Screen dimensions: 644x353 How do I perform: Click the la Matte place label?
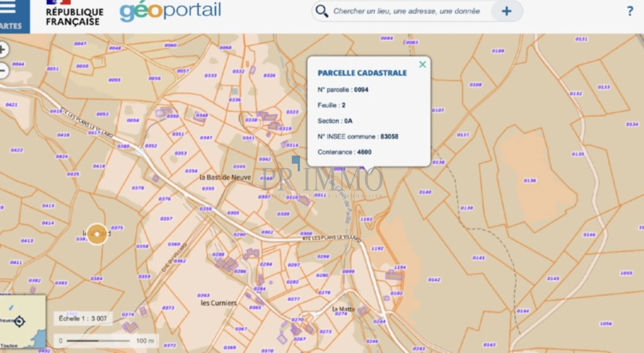pos(343,309)
